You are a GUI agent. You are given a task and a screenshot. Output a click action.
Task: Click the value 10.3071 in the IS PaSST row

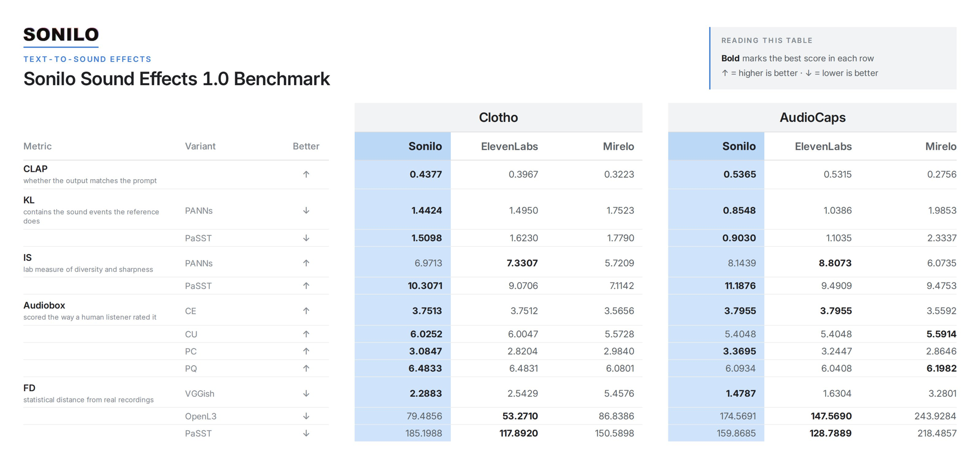tap(425, 286)
